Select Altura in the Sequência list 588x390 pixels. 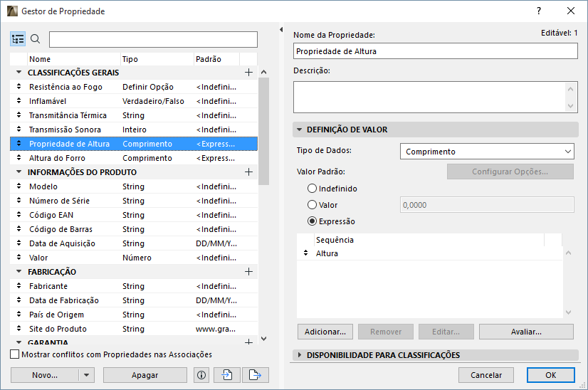click(x=429, y=253)
